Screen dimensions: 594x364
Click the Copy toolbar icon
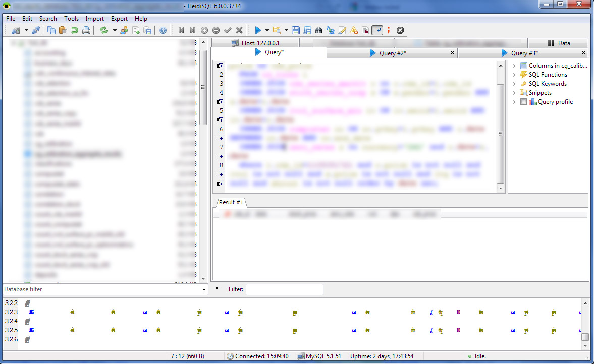point(51,30)
